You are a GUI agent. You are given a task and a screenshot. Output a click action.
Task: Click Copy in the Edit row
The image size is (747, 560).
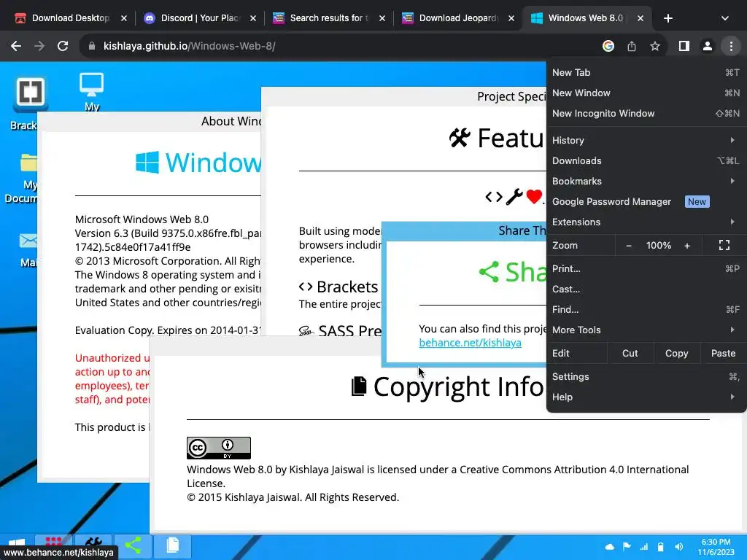pos(676,354)
